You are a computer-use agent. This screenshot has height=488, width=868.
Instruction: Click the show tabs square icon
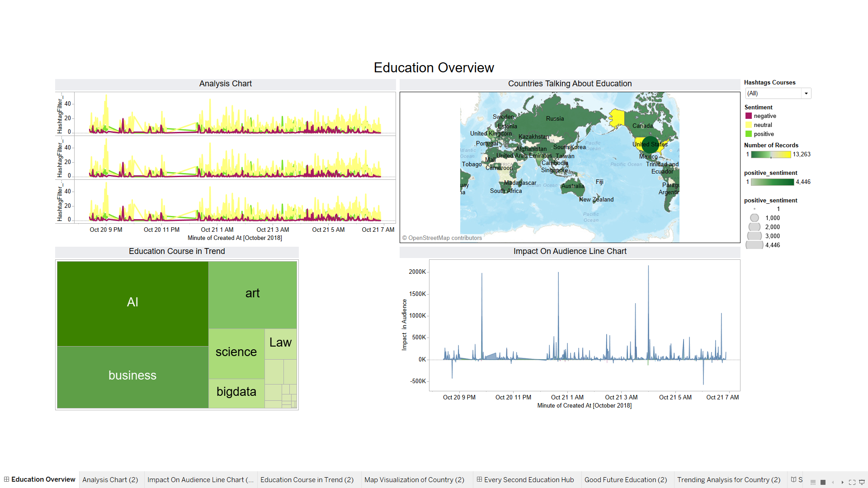(x=823, y=482)
